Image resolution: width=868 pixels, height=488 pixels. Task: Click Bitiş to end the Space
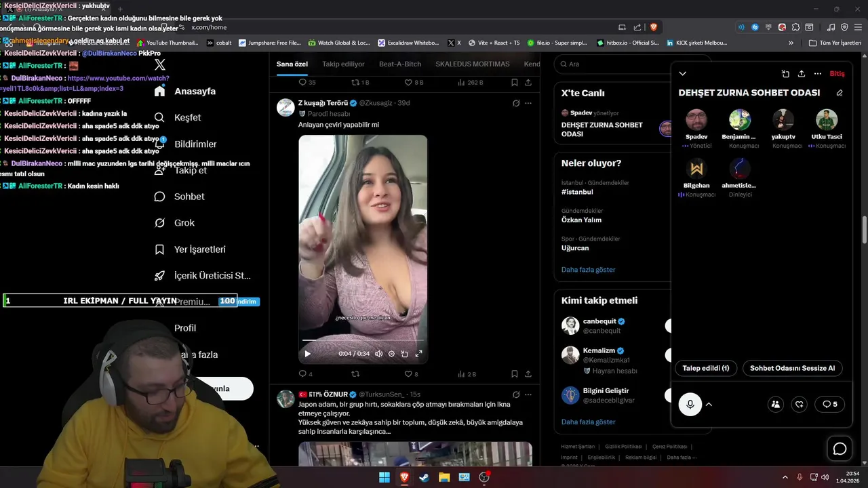(837, 74)
